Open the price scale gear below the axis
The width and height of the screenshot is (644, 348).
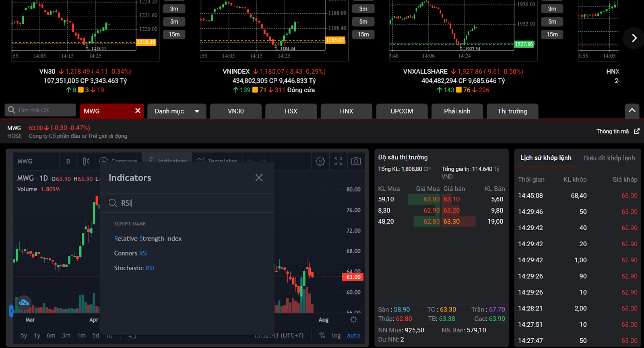tap(353, 320)
